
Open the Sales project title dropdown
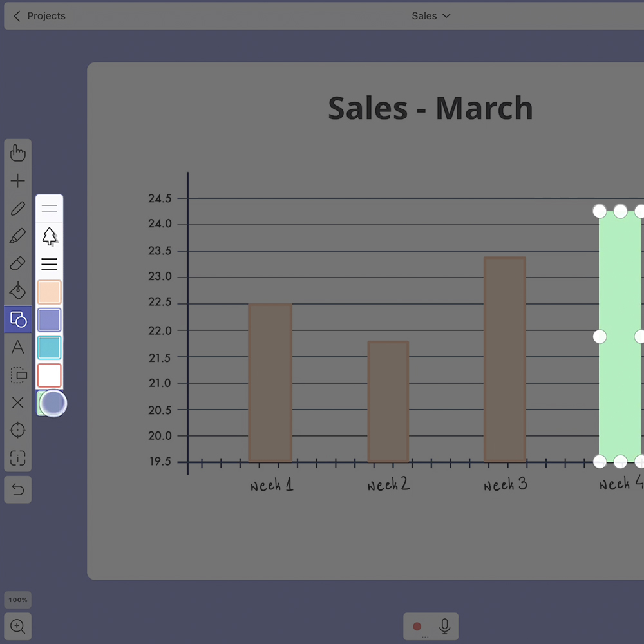coord(431,16)
